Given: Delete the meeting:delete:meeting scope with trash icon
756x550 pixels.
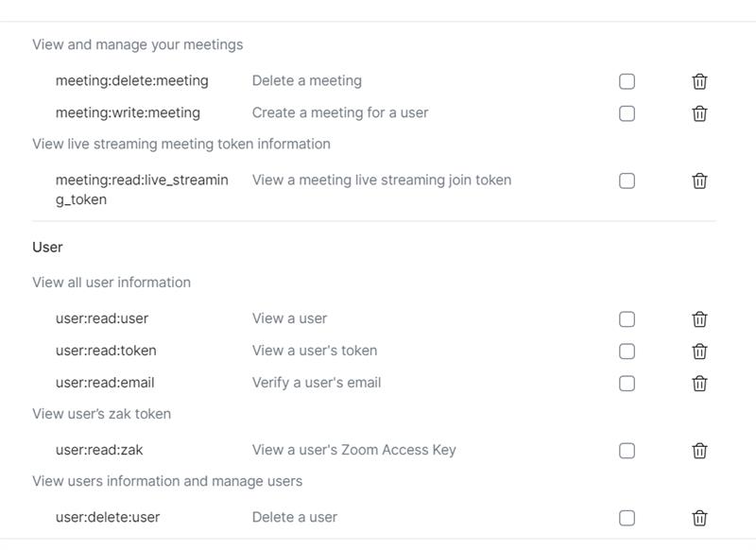Looking at the screenshot, I should coord(699,81).
